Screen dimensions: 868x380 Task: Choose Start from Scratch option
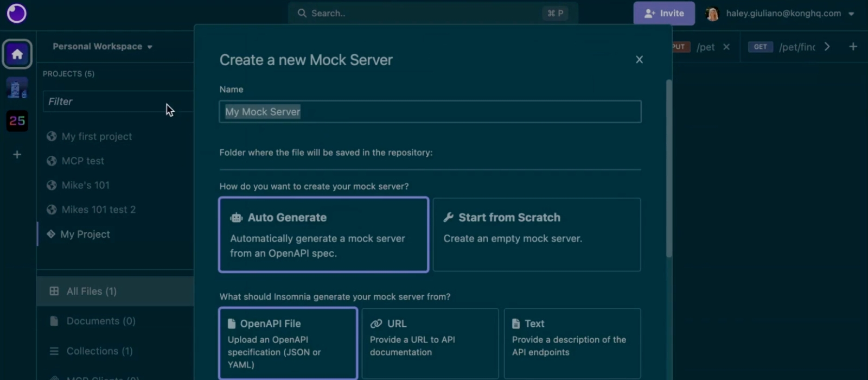pos(537,235)
